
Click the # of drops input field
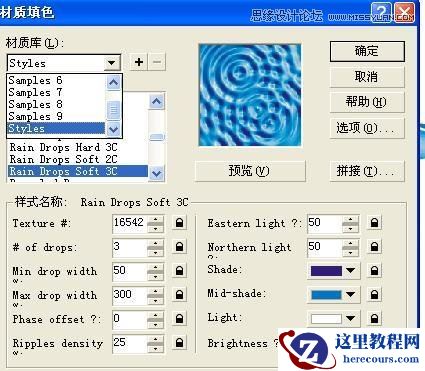pyautogui.click(x=130, y=247)
